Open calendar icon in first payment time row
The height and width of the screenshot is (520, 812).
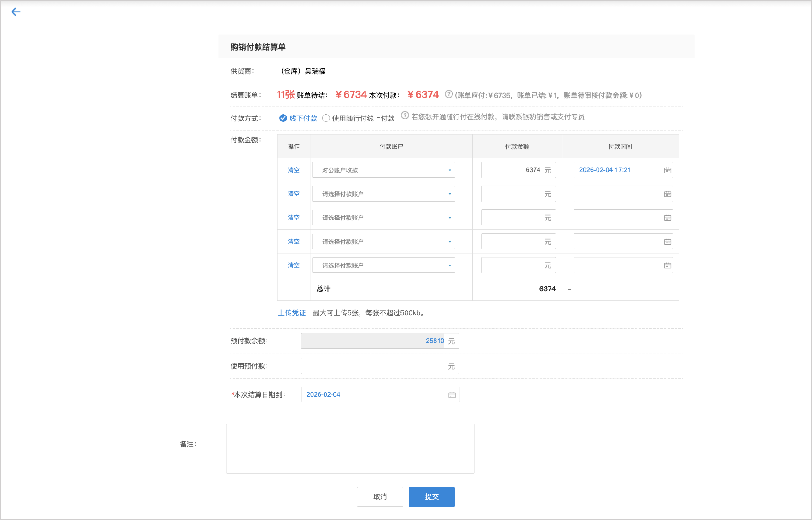(x=667, y=170)
